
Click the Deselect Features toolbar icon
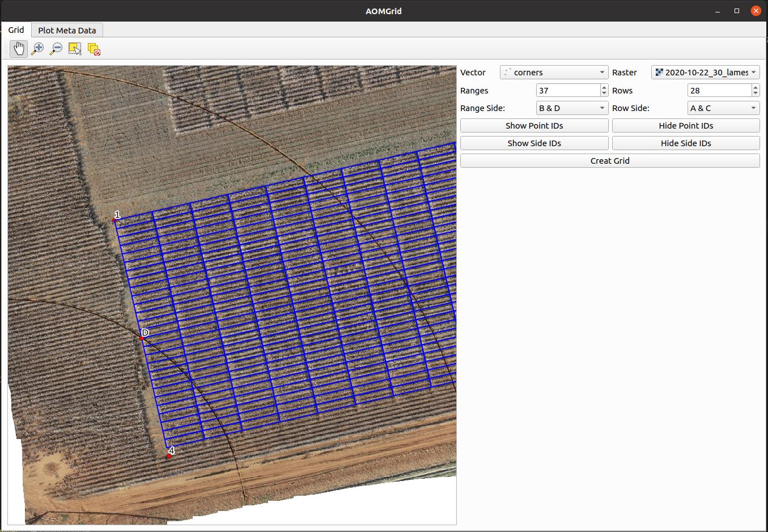point(94,49)
